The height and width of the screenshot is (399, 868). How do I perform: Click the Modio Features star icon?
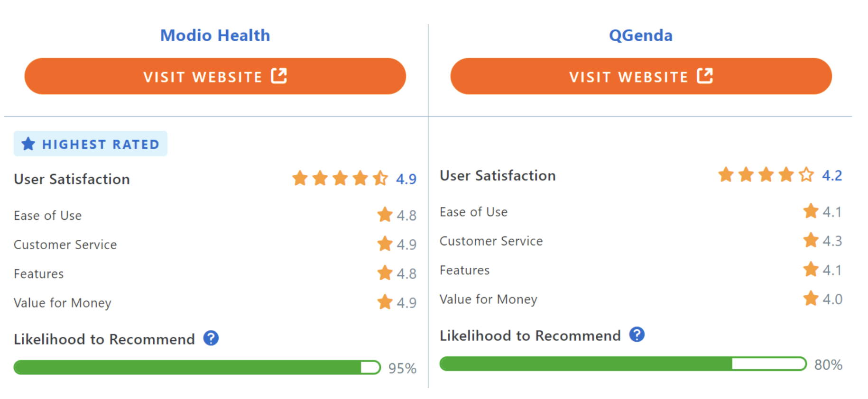pos(385,273)
